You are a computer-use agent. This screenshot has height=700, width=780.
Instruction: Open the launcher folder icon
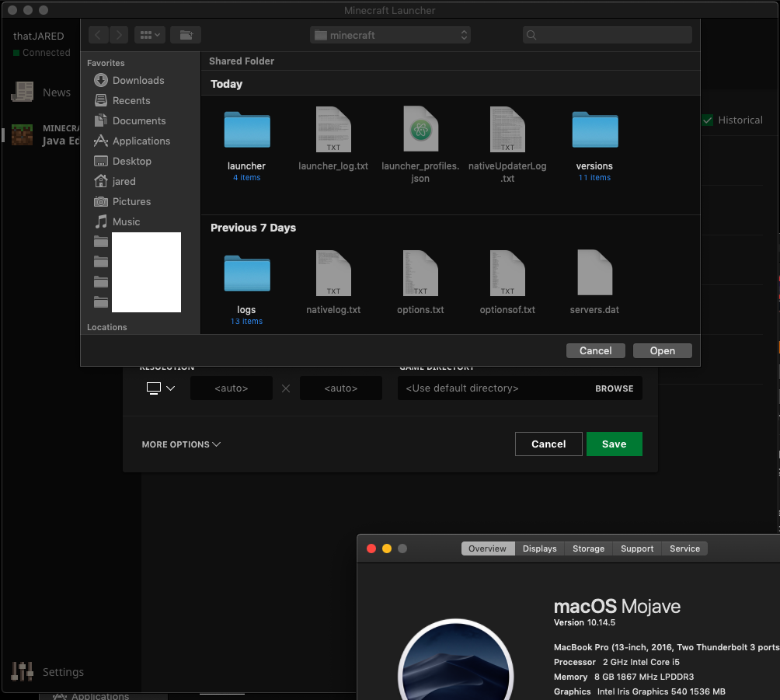click(x=247, y=130)
